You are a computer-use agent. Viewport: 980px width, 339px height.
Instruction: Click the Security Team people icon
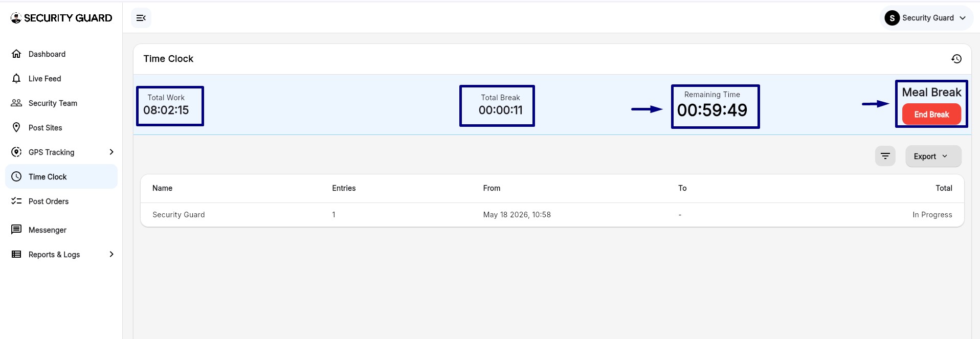[x=16, y=103]
